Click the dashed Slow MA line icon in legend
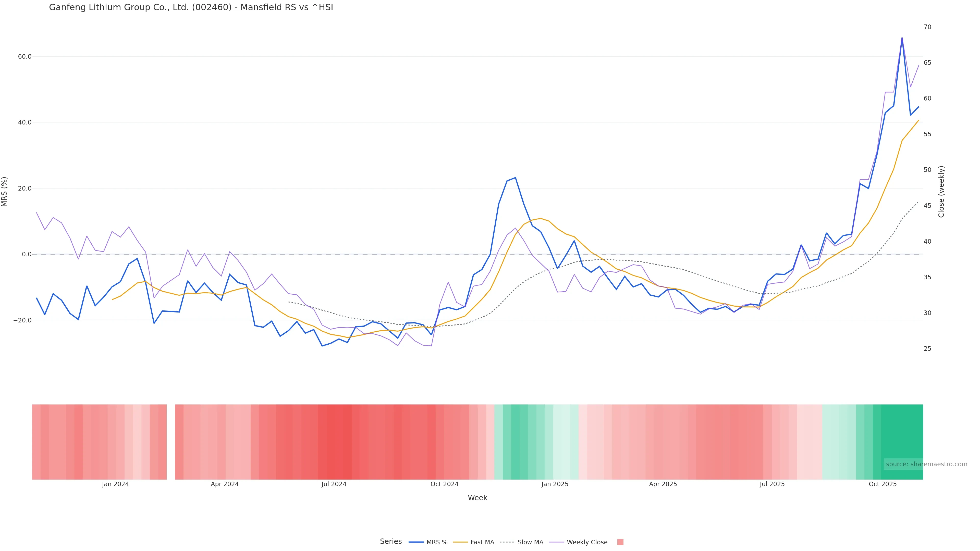980x551 pixels. pos(507,542)
